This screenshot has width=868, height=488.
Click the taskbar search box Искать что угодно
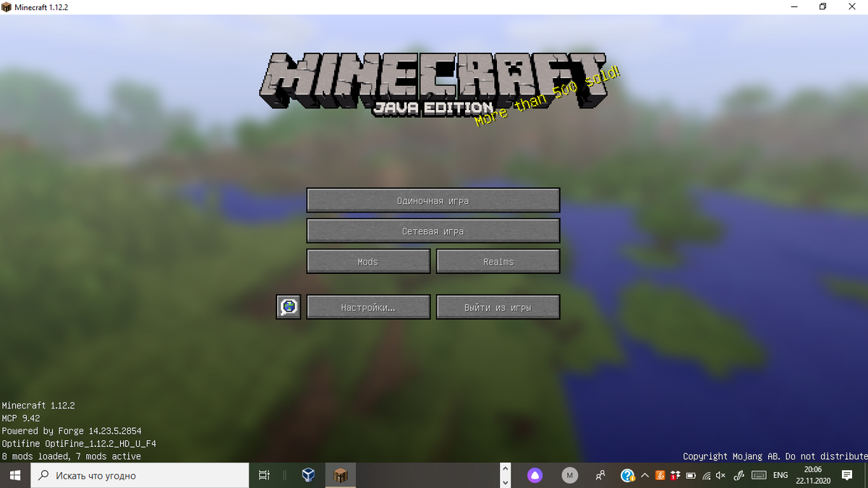pyautogui.click(x=141, y=476)
